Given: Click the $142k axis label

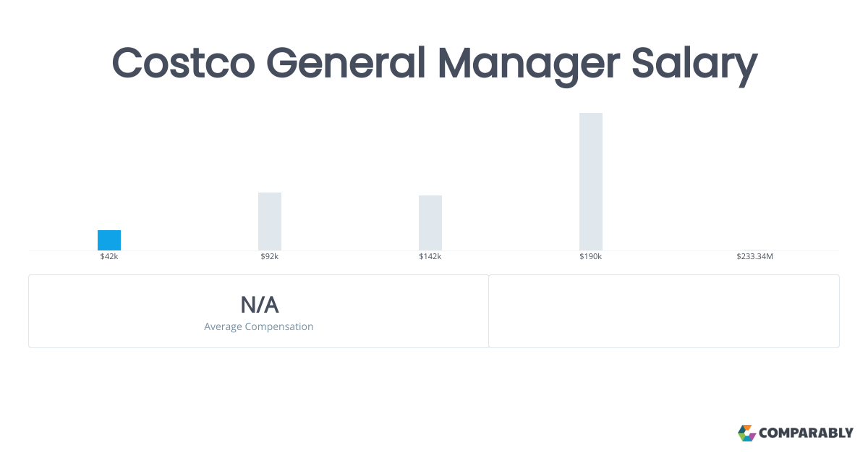Looking at the screenshot, I should pyautogui.click(x=430, y=257).
